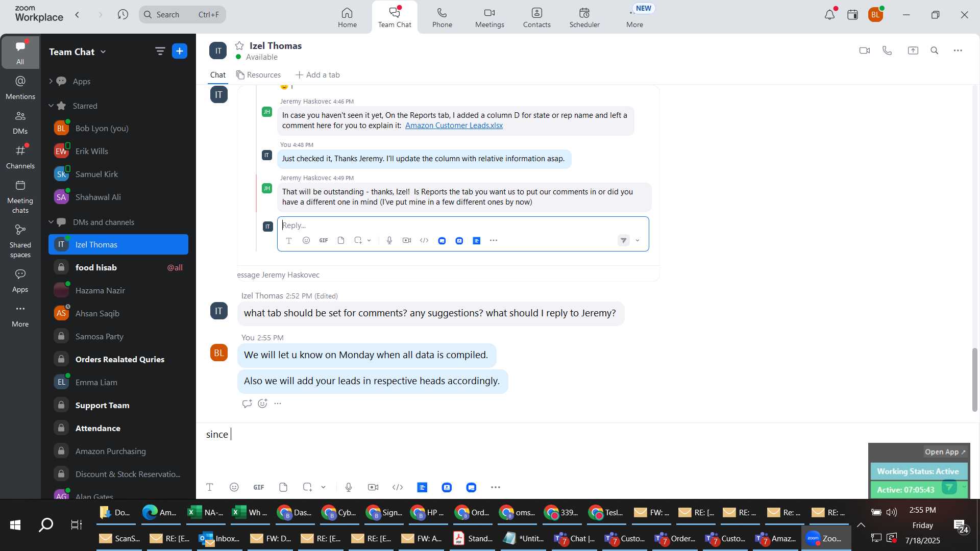980x551 pixels.
Task: Insert code snippet in bottom composer
Action: coord(398,487)
